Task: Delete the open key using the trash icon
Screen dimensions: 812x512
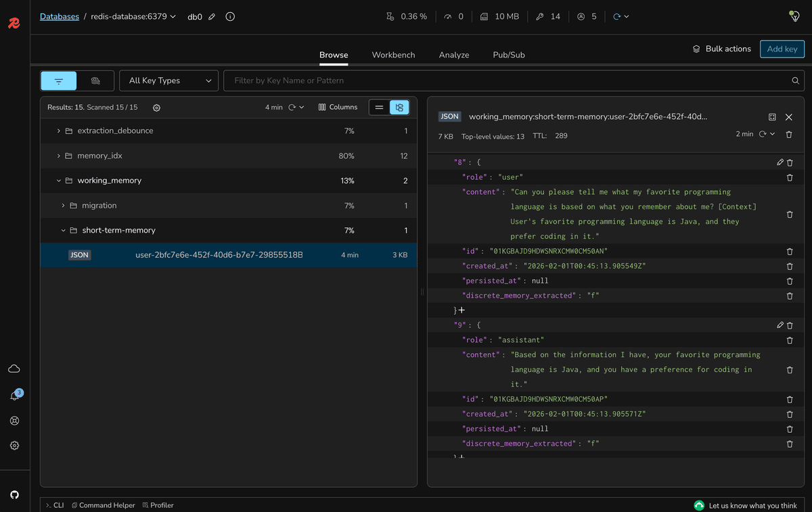Action: pyautogui.click(x=789, y=134)
